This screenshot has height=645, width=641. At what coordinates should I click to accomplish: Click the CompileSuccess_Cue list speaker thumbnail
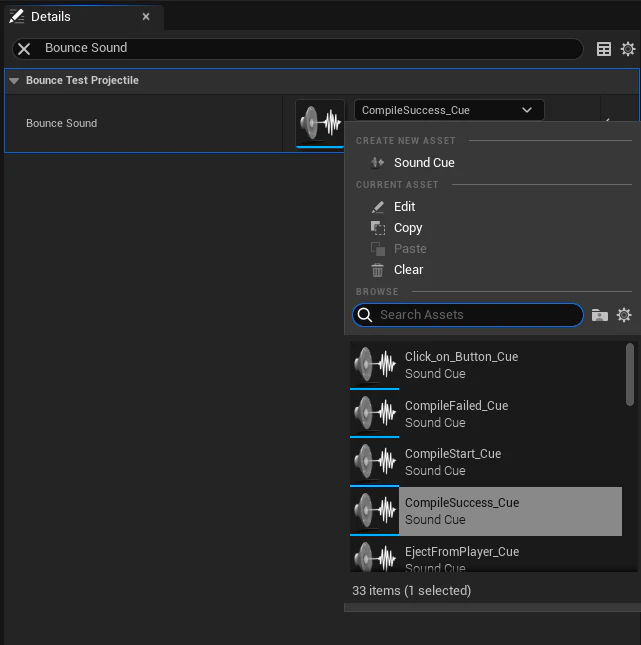coord(374,511)
